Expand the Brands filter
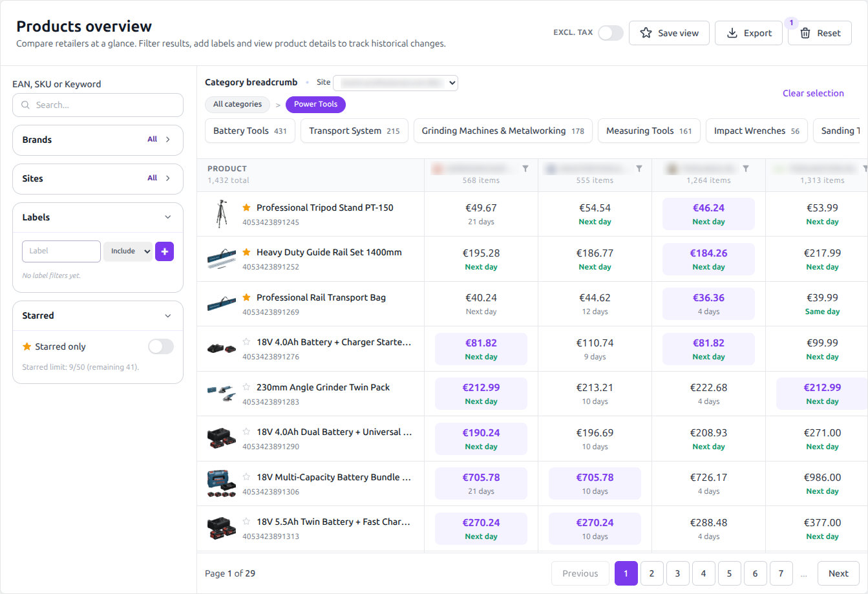 tap(98, 140)
